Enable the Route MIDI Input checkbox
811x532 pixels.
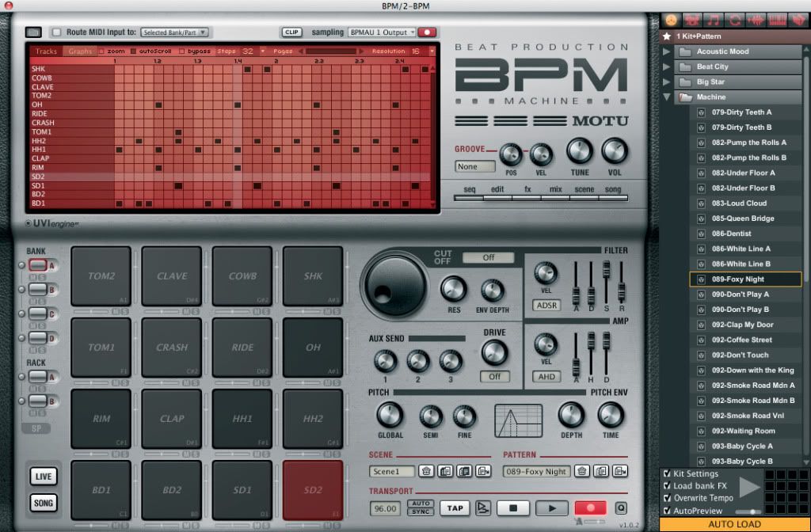click(x=56, y=32)
